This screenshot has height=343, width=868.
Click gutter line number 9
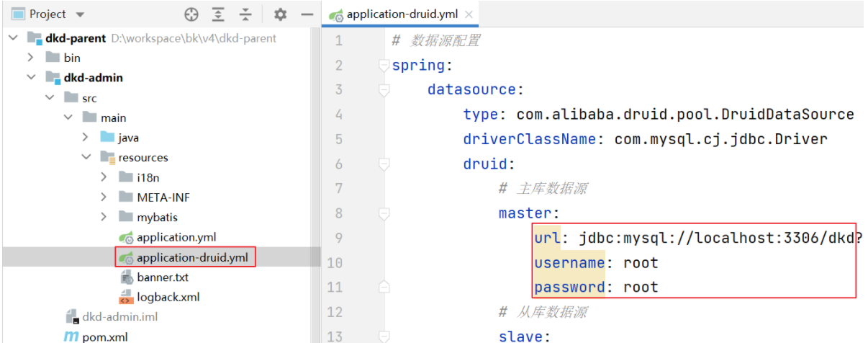pyautogui.click(x=338, y=239)
